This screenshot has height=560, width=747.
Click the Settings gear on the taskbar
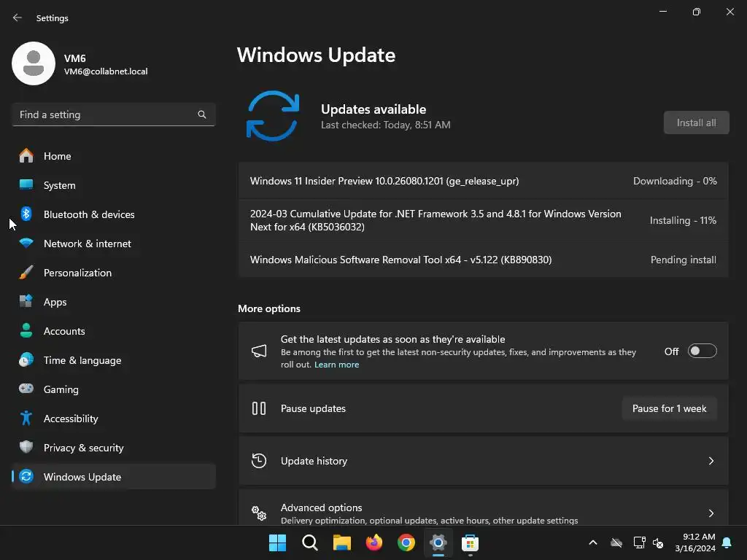pos(438,542)
